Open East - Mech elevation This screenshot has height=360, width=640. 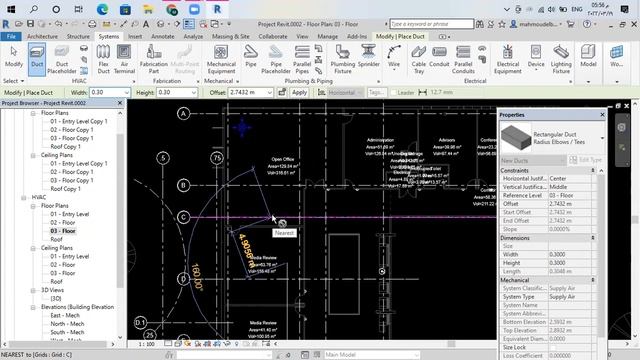tap(65, 315)
